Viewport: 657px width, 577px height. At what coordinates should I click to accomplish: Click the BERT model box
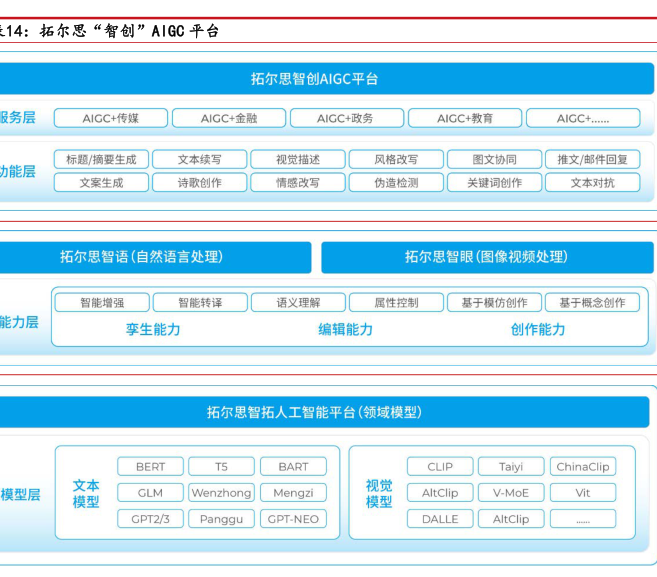[x=150, y=466]
